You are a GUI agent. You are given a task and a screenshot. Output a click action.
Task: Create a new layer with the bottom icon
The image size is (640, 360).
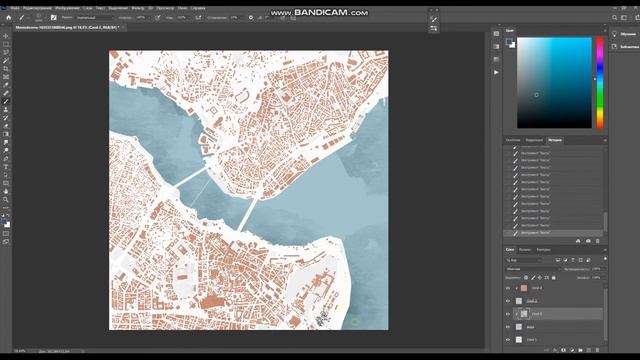(x=589, y=350)
